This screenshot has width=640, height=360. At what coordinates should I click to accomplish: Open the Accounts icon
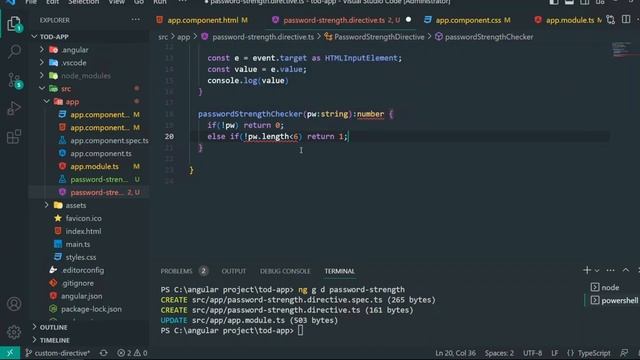pos(14,304)
